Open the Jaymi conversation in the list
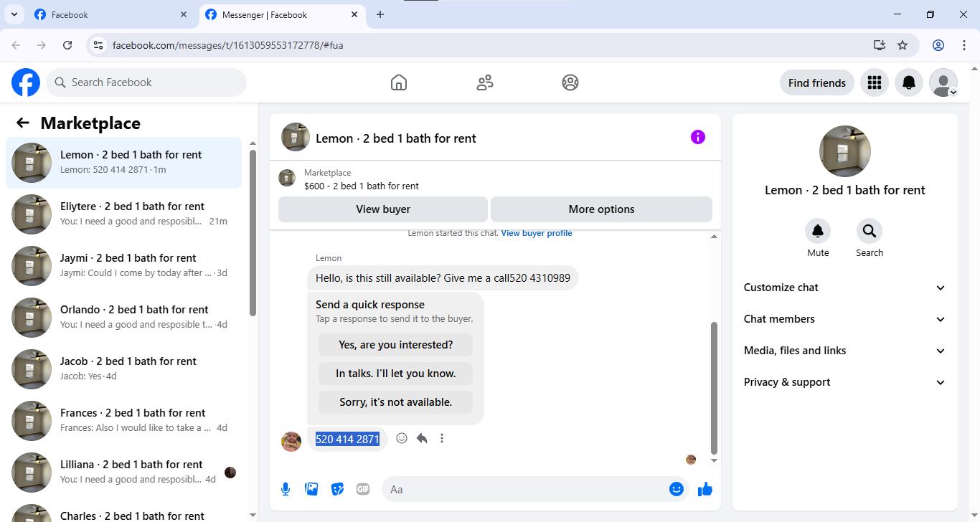 (124, 266)
